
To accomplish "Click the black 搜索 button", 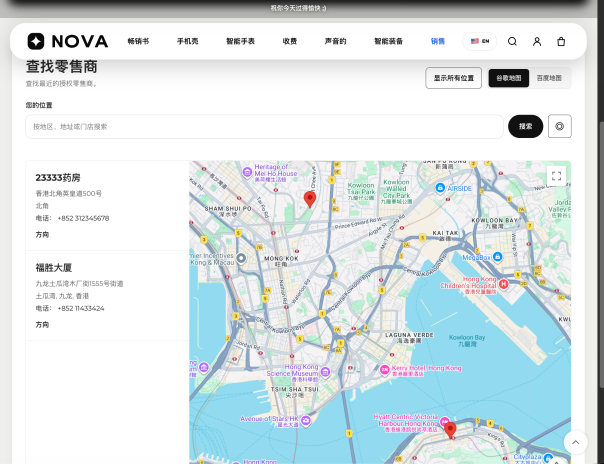I will pos(525,126).
